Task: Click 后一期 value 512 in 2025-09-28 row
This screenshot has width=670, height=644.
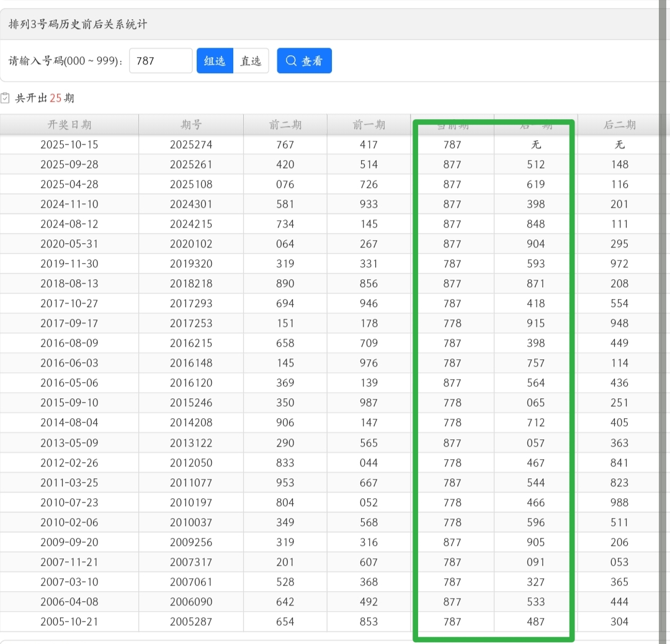Action: pyautogui.click(x=536, y=164)
